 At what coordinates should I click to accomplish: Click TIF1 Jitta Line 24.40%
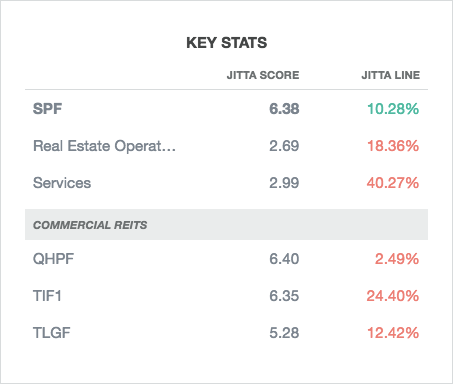pyautogui.click(x=393, y=296)
